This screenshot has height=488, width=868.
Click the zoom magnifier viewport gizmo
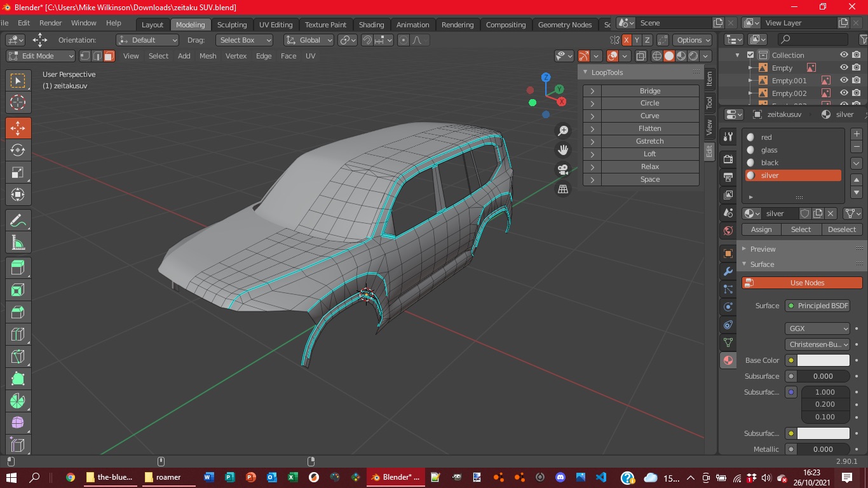click(x=563, y=131)
